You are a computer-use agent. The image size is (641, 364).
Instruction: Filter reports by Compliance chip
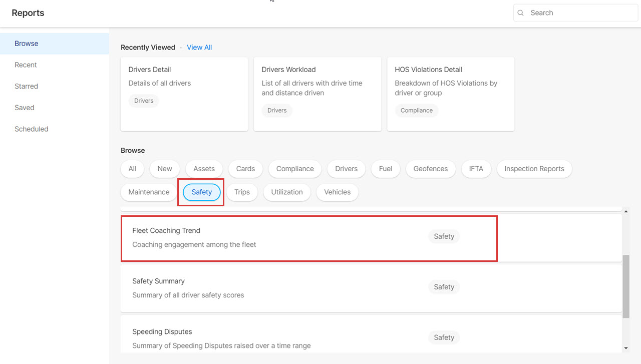coord(295,169)
